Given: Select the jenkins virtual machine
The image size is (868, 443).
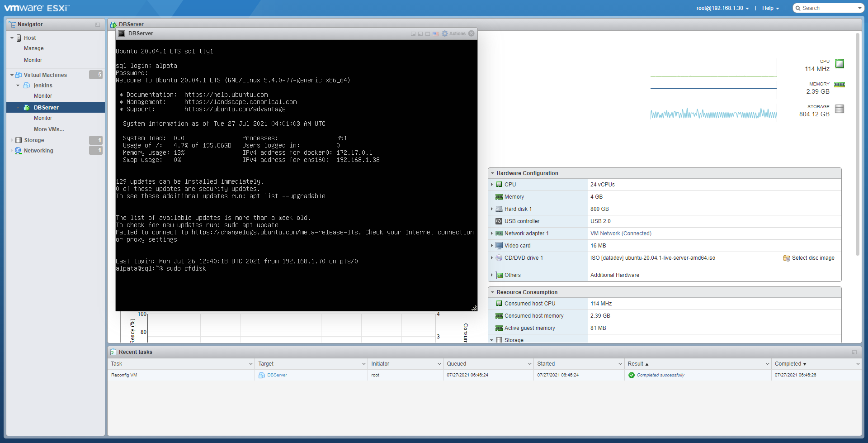Looking at the screenshot, I should pyautogui.click(x=43, y=86).
